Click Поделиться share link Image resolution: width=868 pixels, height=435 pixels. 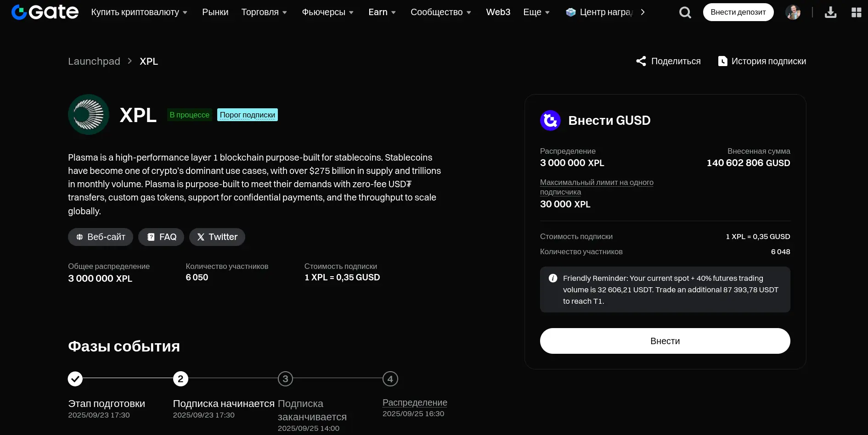(668, 61)
